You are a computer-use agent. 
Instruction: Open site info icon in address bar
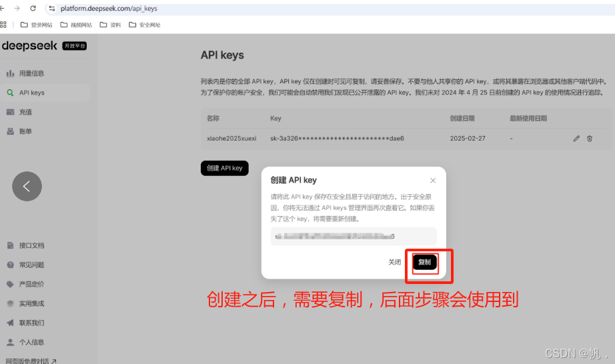[52, 8]
